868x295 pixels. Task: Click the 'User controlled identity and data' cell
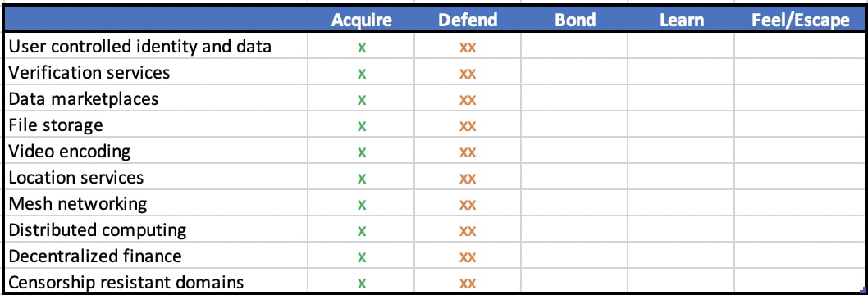coord(157,46)
